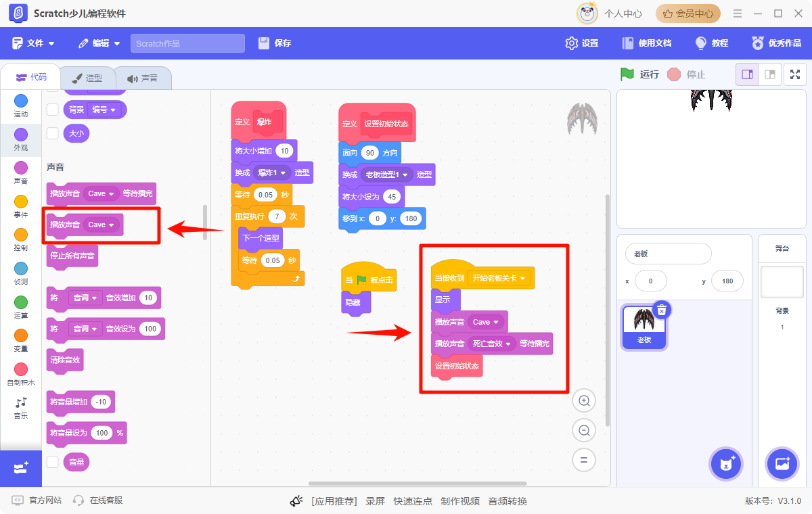This screenshot has width=812, height=514.
Task: Switch to the 造型 tab
Action: tap(87, 78)
